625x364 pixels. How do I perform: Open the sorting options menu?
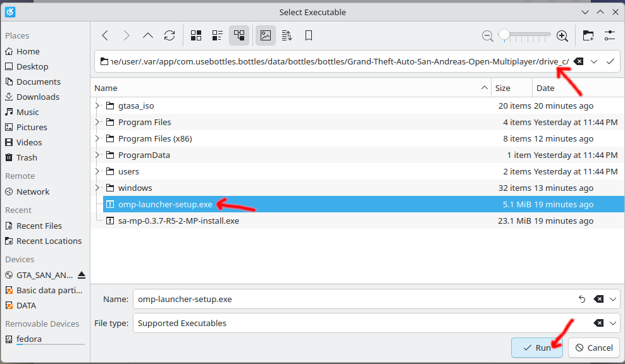[x=287, y=36]
